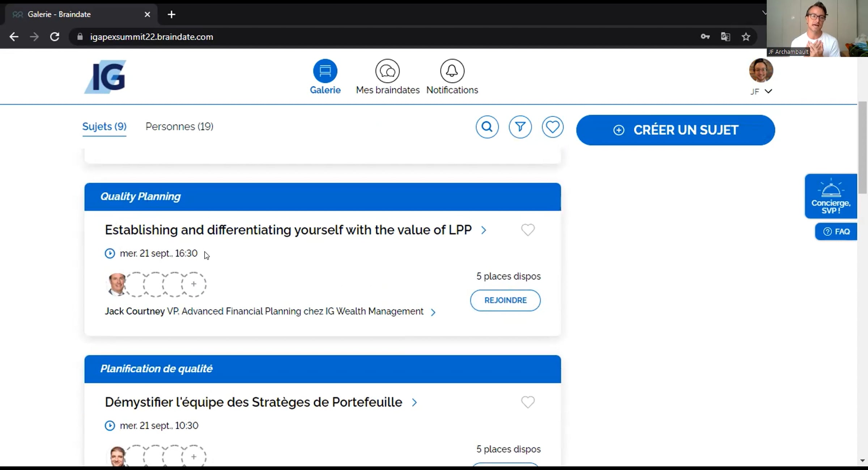Viewport: 868px width, 470px height.
Task: Open Jack Courtney profile chevron
Action: [433, 312]
